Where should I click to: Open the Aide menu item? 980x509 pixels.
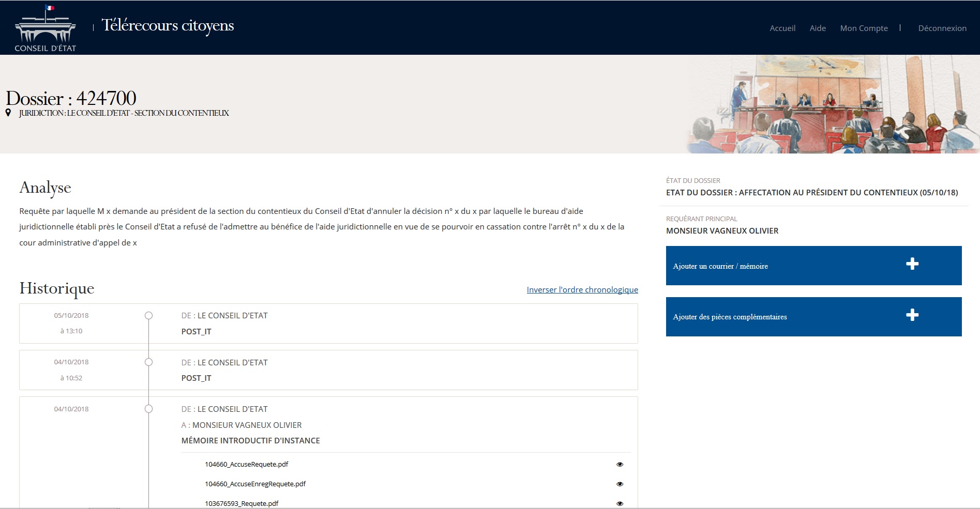(x=817, y=28)
